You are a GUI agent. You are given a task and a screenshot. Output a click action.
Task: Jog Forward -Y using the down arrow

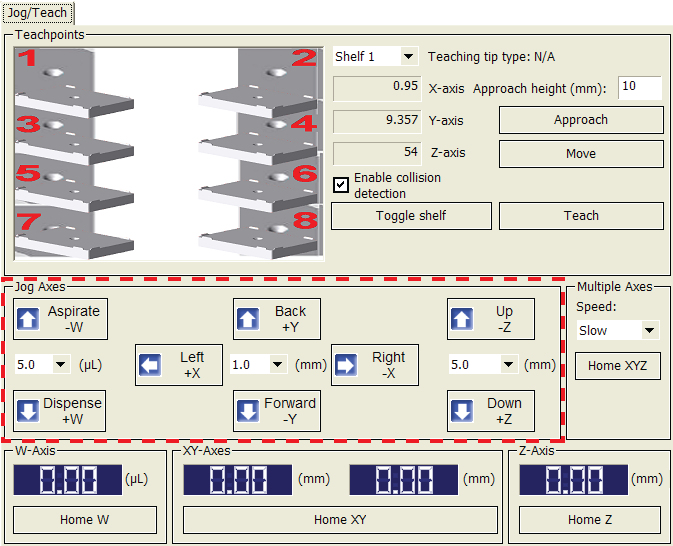point(248,411)
